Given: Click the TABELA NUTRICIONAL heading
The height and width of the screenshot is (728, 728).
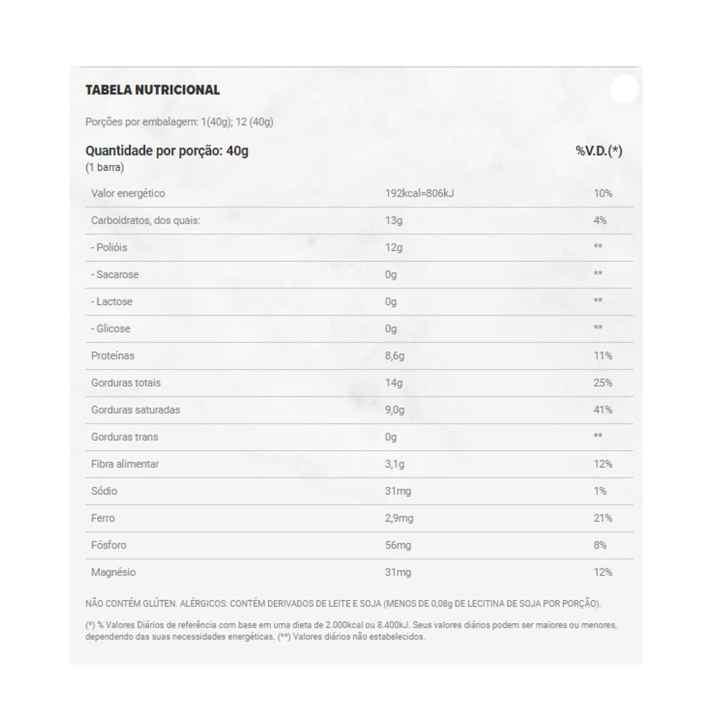Looking at the screenshot, I should pyautogui.click(x=152, y=90).
